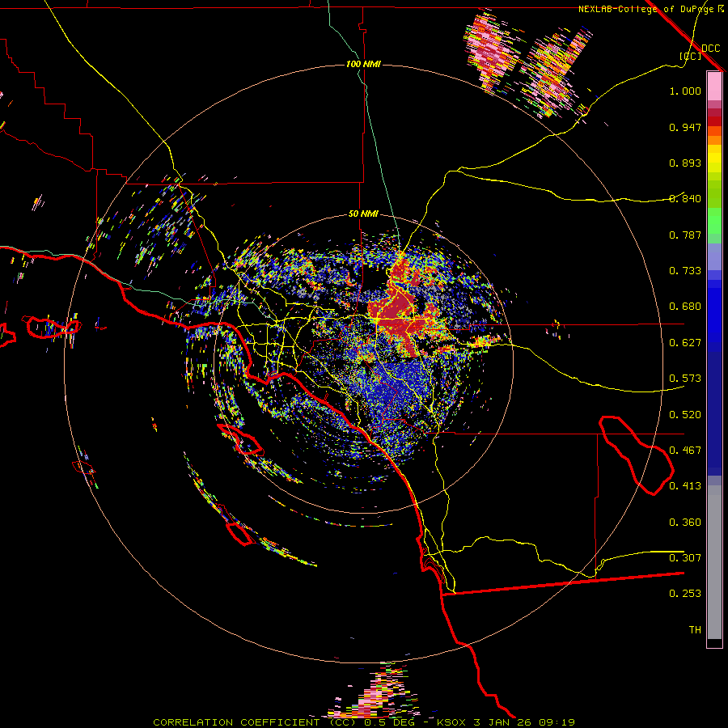
Task: Select the 0.893 legend value
Action: coord(685,163)
